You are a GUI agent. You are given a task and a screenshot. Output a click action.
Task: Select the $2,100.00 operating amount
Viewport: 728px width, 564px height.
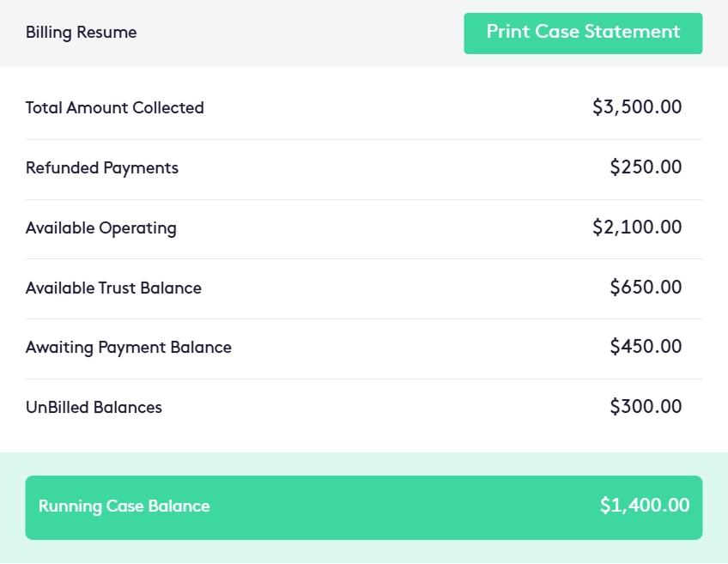[x=637, y=227]
